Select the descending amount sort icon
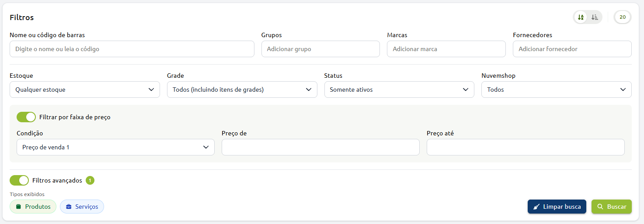 coord(595,17)
